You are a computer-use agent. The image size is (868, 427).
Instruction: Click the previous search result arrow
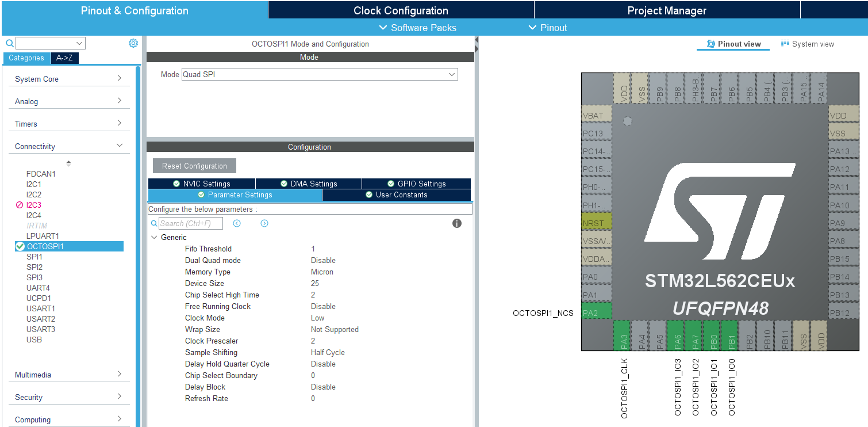[237, 223]
